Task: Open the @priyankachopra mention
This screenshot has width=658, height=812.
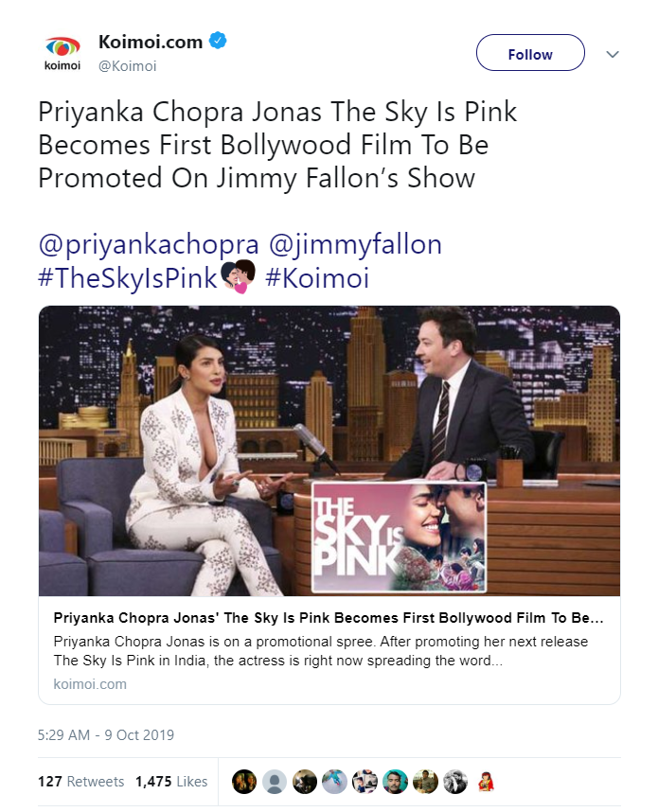Action: pos(150,244)
